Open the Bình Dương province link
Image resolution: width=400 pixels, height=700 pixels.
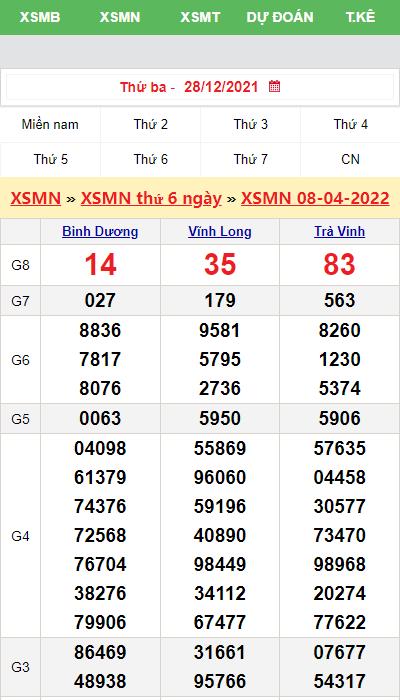coord(100,231)
